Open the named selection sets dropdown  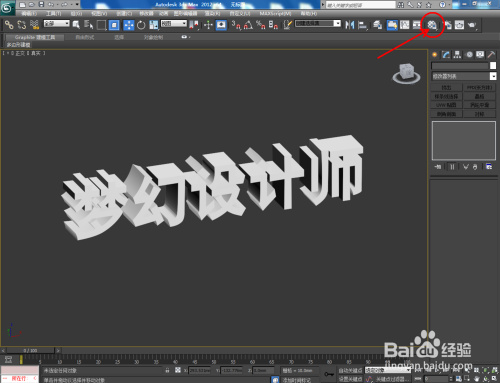coord(318,23)
